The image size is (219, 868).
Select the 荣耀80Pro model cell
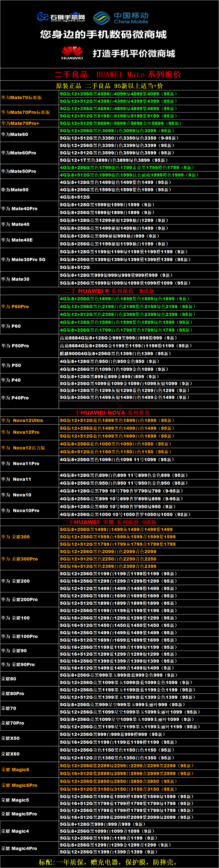coord(30,694)
